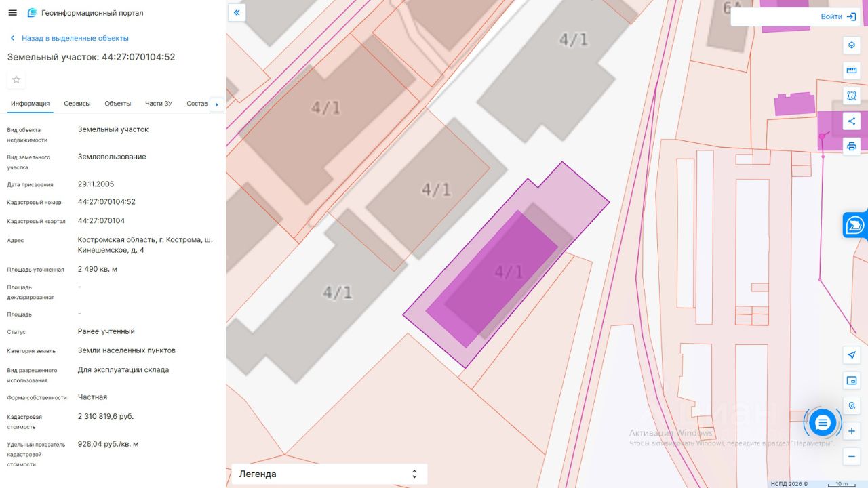Show more tabs with right arrow

point(217,104)
